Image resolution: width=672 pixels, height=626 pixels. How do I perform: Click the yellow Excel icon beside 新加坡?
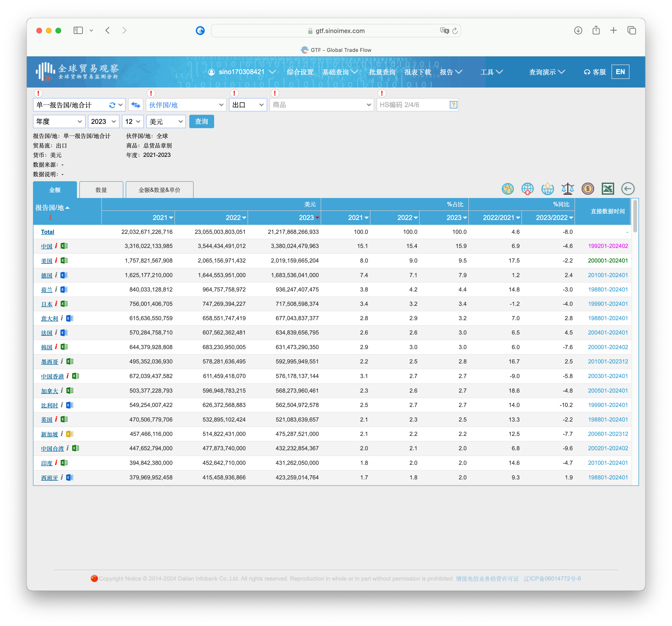pyautogui.click(x=70, y=434)
